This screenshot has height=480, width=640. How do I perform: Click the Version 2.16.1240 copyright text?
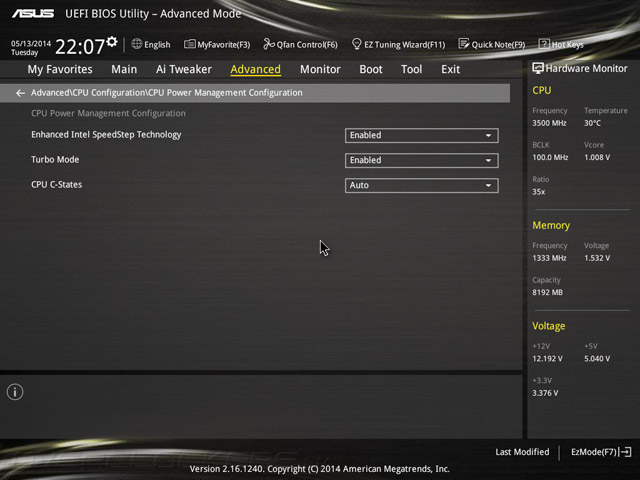pyautogui.click(x=320, y=469)
